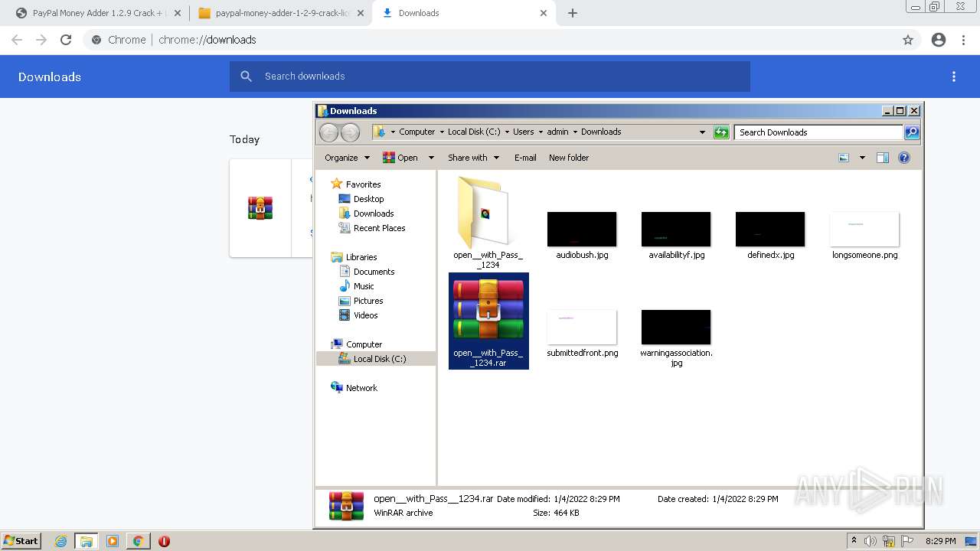Open the Organize dropdown menu
980x551 pixels.
[x=347, y=158]
